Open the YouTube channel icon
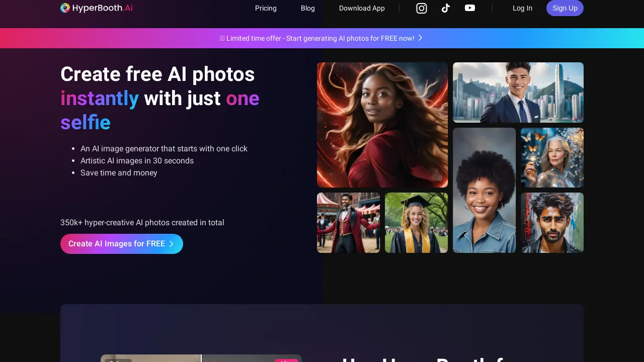The image size is (644, 362). click(470, 8)
